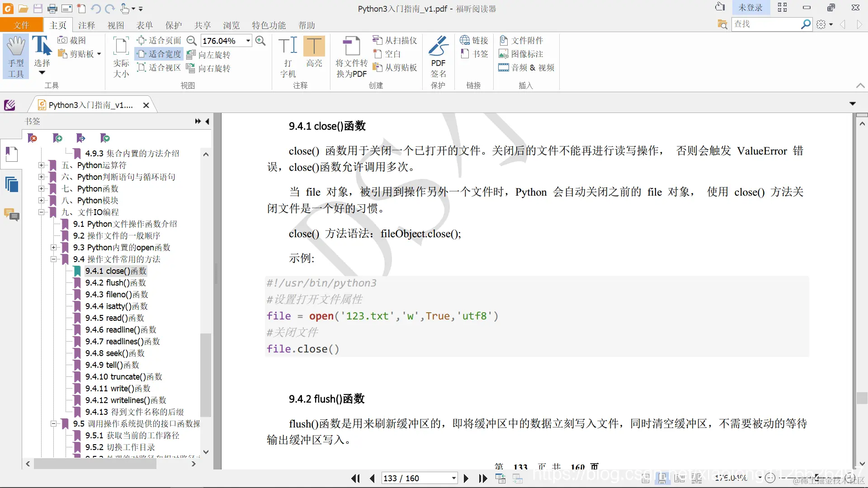Activate the Highlight tool
The width and height of the screenshot is (868, 488).
[x=314, y=52]
